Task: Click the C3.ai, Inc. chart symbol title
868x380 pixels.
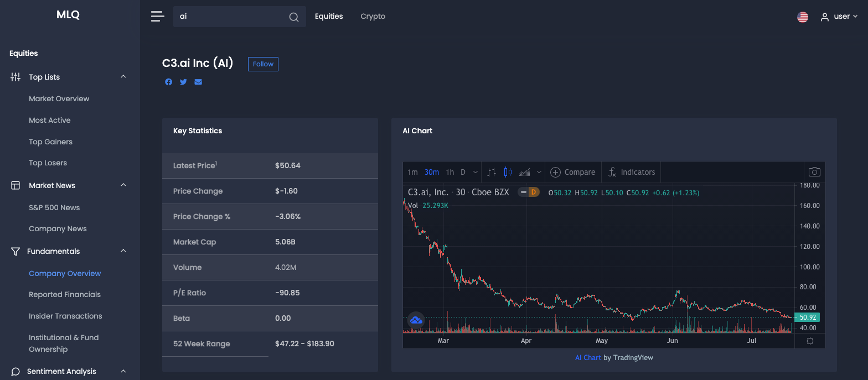Action: (x=428, y=192)
